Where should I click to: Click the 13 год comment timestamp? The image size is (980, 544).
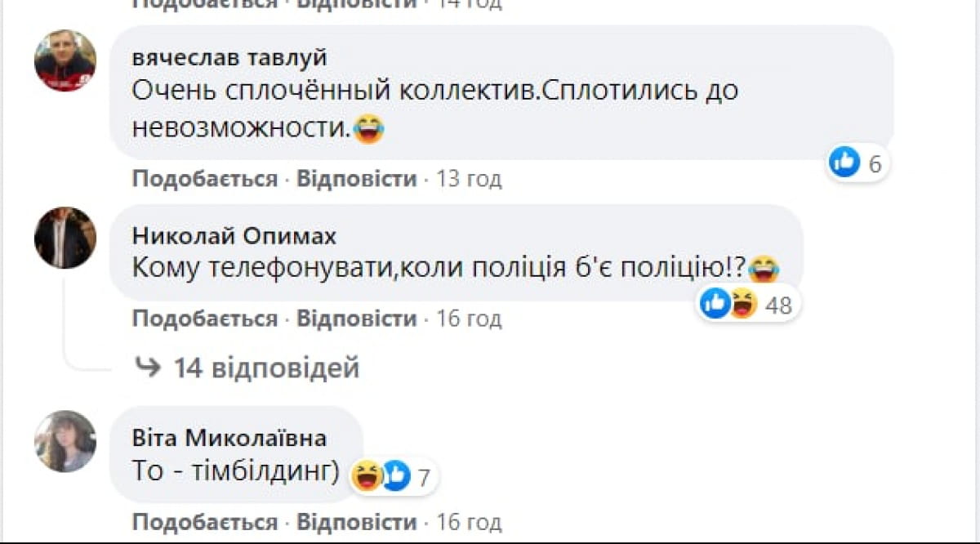click(469, 179)
